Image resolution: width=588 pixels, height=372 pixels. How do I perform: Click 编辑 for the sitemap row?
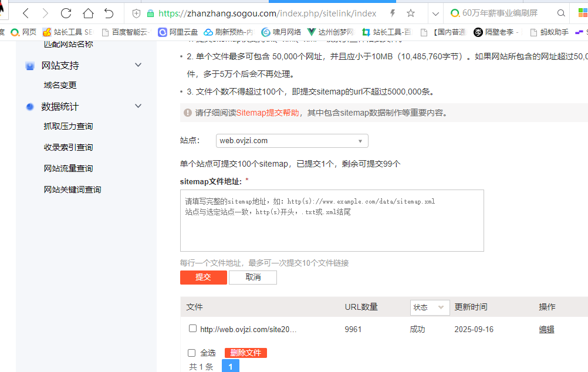point(546,329)
